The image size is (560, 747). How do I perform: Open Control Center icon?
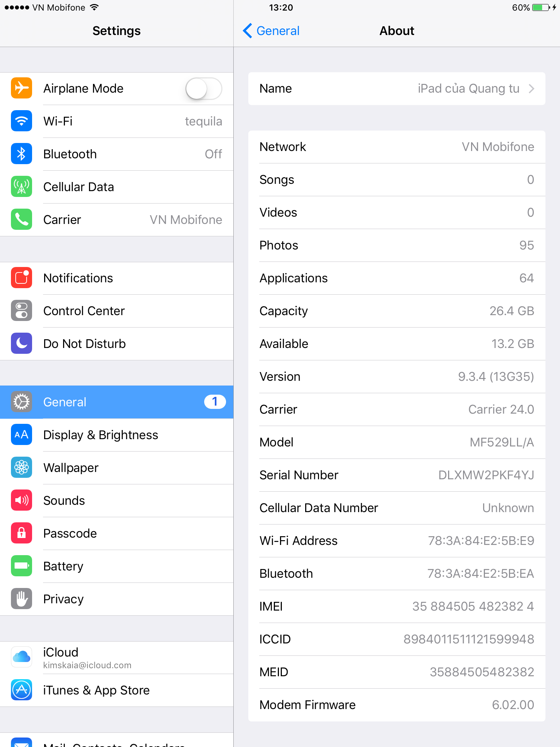[x=22, y=311]
